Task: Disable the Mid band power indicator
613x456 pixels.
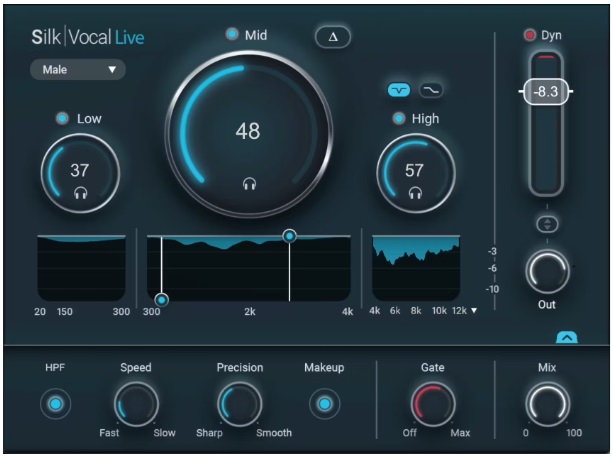Action: (x=232, y=34)
